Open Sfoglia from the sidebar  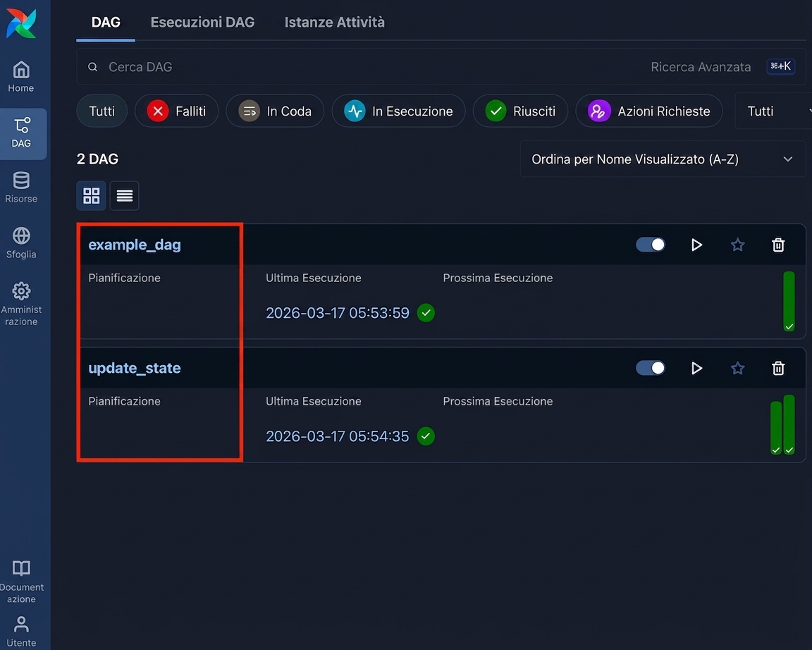[x=21, y=243]
